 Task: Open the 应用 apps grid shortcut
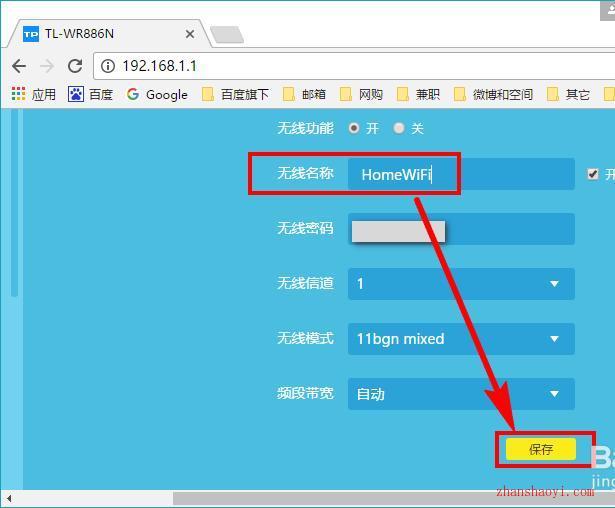click(x=34, y=94)
